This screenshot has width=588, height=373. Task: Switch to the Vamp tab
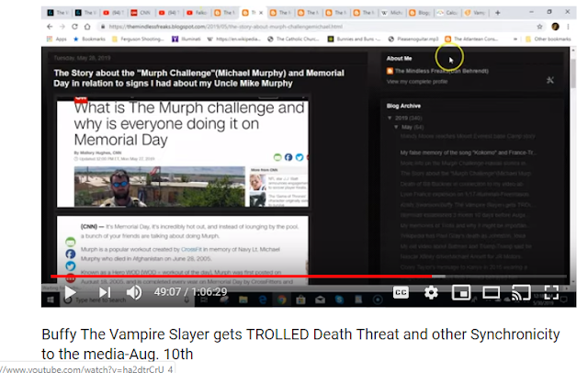pyautogui.click(x=475, y=13)
